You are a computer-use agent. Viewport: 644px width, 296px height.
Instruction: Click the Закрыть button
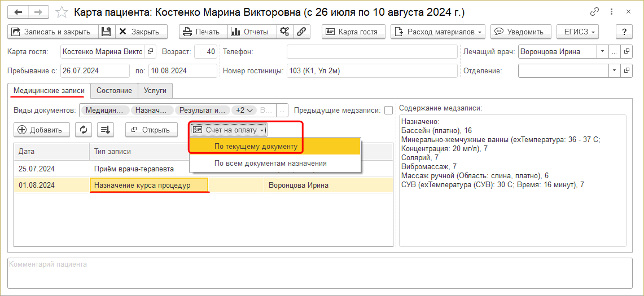coord(141,32)
